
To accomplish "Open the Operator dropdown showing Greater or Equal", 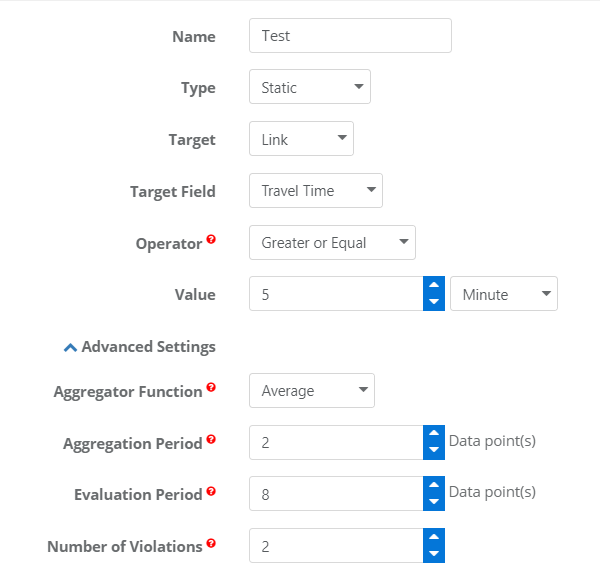I will 332,243.
